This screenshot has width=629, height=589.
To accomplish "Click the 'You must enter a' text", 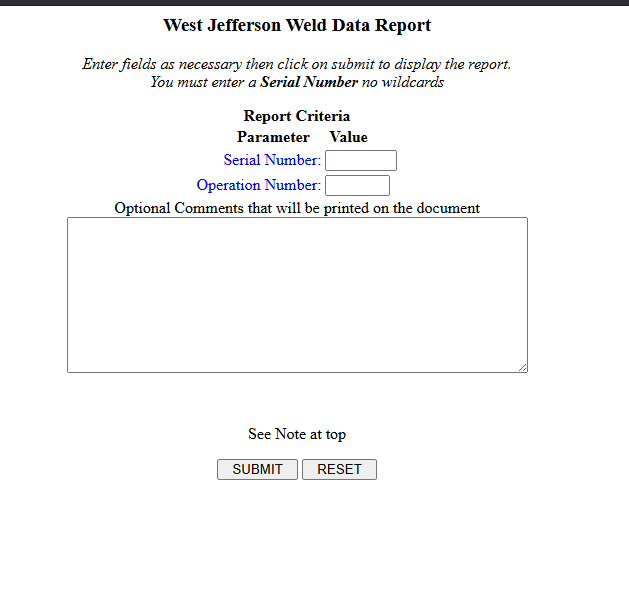I will coord(203,82).
